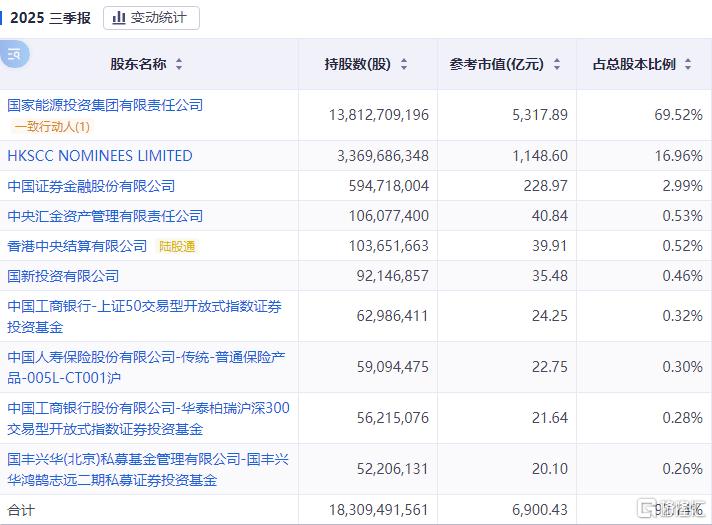Click the 股东名称 column header
712x525 pixels.
(138, 64)
